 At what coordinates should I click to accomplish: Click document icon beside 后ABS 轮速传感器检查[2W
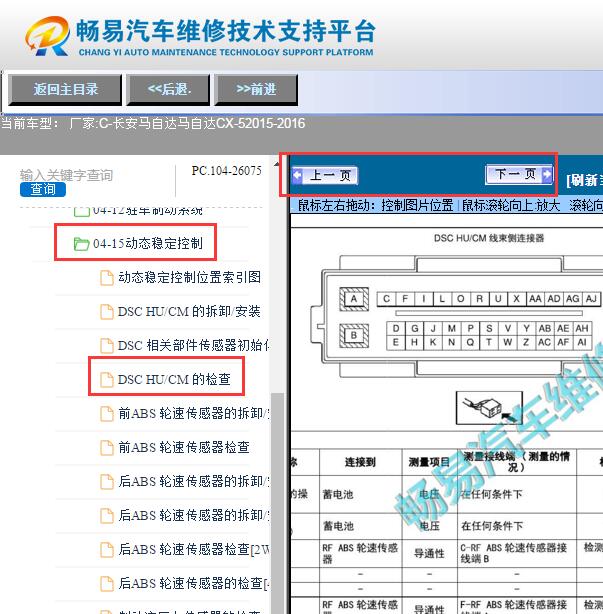107,549
